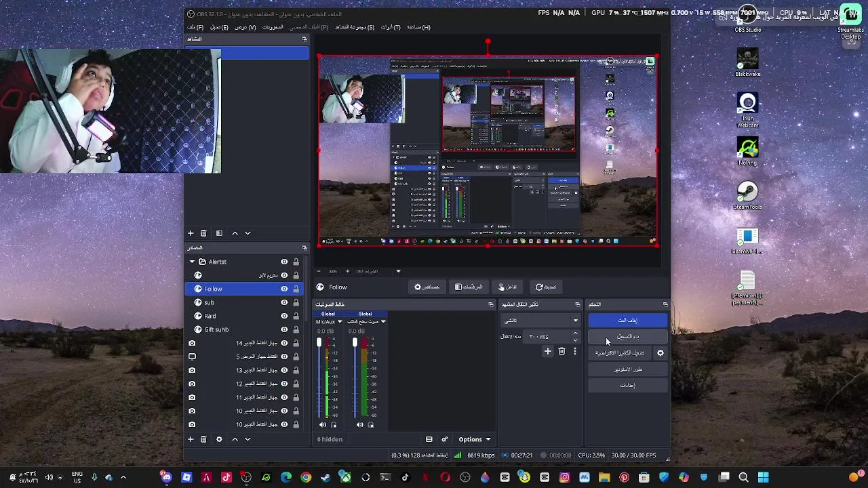Open the File (F) menu
Image resolution: width=868 pixels, height=488 pixels.
195,27
